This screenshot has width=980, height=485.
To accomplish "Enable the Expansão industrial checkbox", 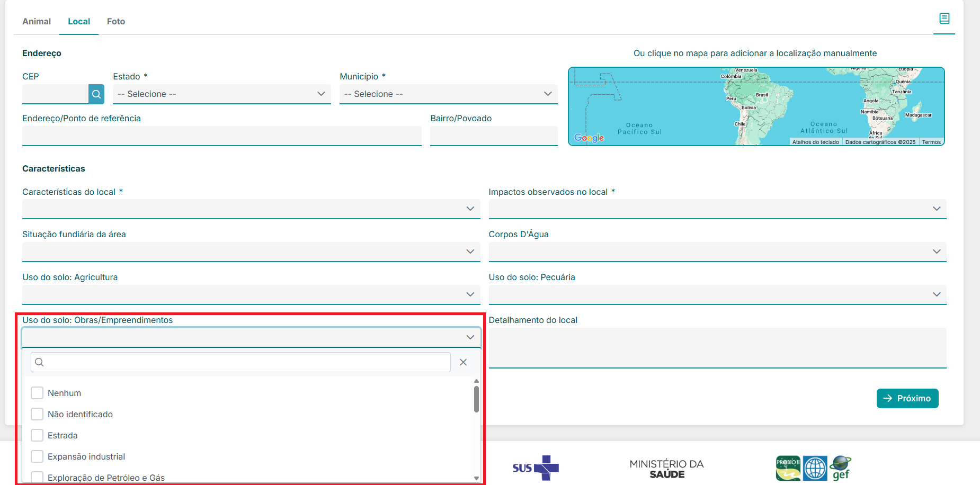I will [x=37, y=456].
